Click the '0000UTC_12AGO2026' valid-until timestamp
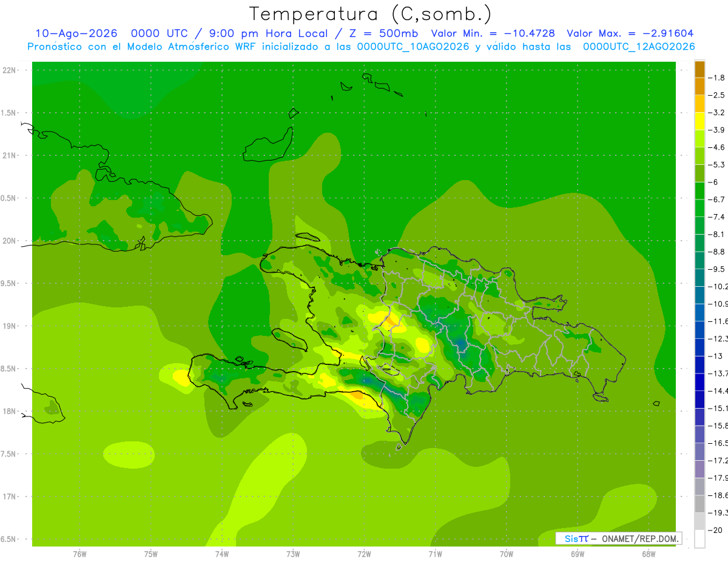Screen dimensions: 728x562 coord(639,47)
